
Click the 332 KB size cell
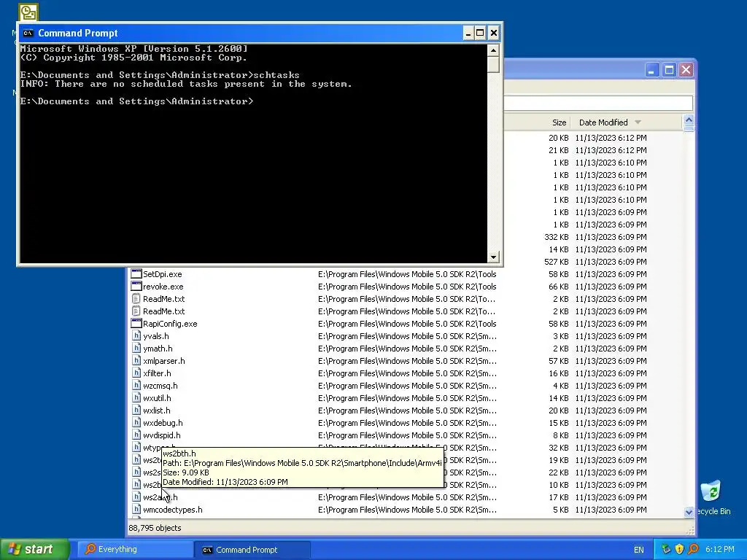(x=556, y=237)
